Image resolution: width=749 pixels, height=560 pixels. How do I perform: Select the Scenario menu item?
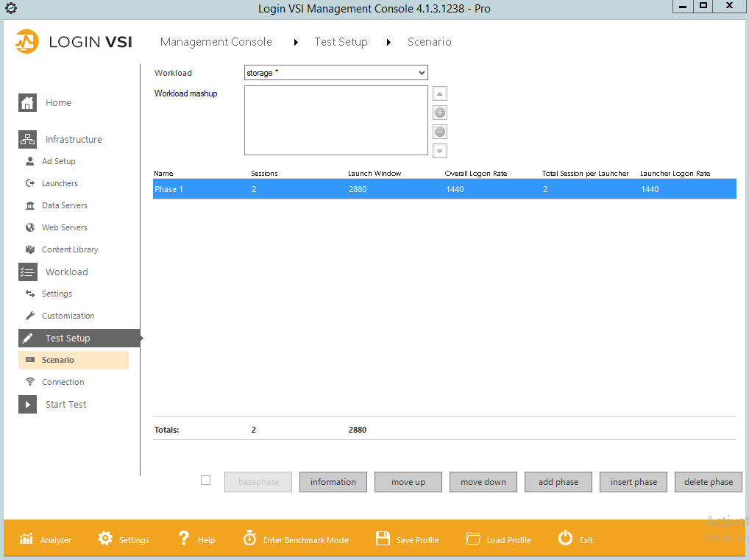[74, 360]
